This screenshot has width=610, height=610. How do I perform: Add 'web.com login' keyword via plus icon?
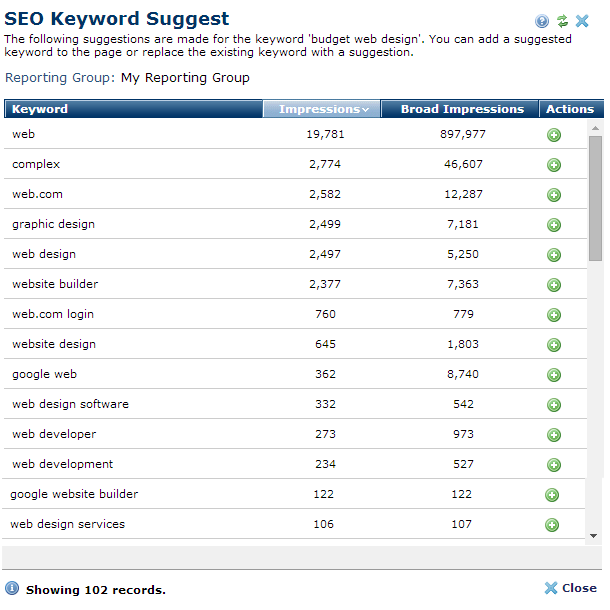[554, 315]
